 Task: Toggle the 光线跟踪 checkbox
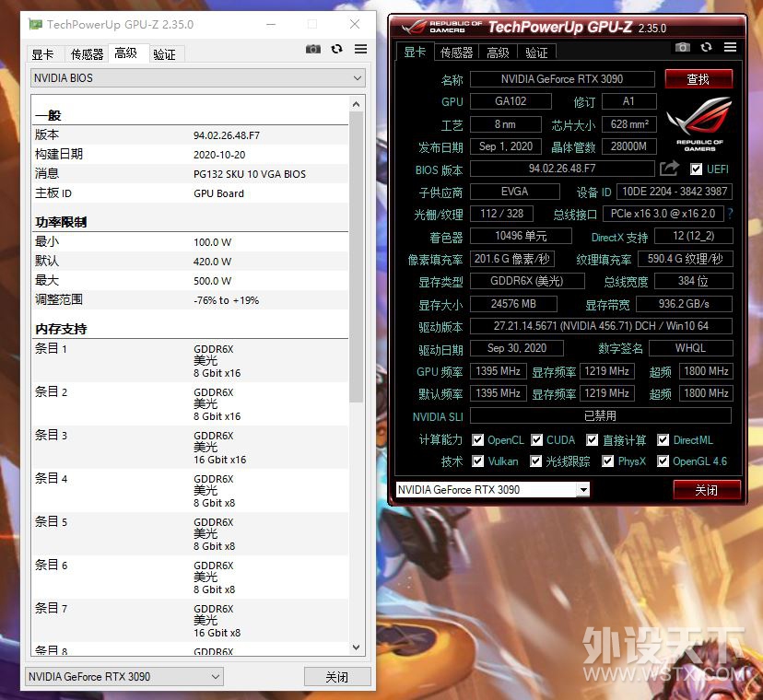pyautogui.click(x=535, y=461)
